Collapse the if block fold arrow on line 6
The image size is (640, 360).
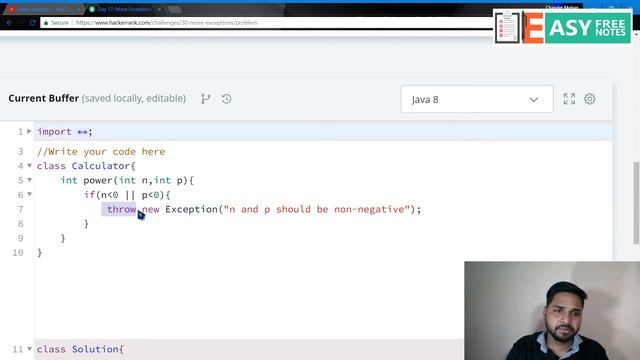point(29,194)
